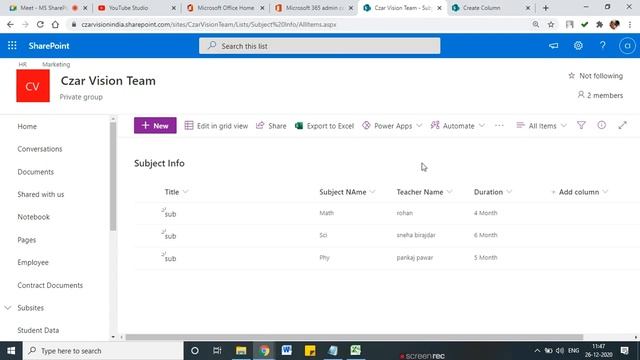640x360 pixels.
Task: Open Chrome extensions puzzle icon
Action: tap(599, 24)
